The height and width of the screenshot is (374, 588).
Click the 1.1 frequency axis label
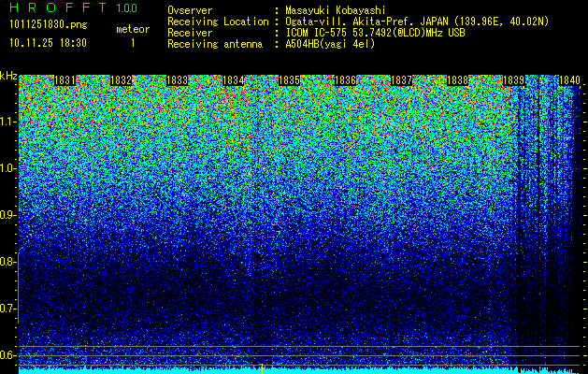(7, 122)
